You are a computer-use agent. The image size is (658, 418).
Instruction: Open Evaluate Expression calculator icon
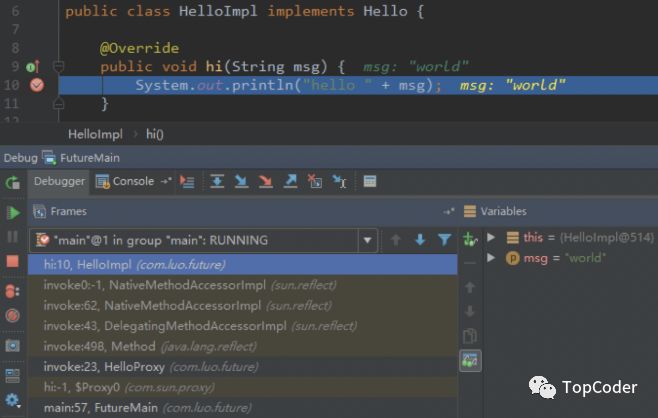click(370, 181)
